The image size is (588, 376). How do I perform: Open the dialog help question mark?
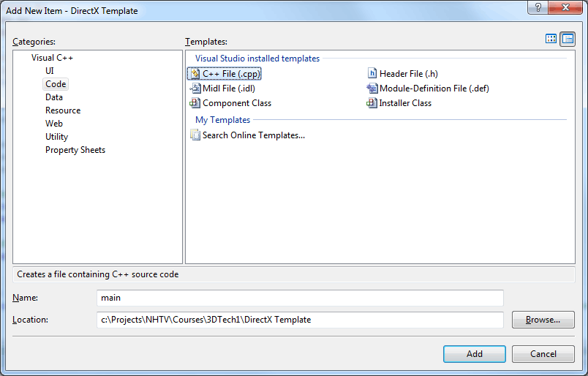click(538, 7)
